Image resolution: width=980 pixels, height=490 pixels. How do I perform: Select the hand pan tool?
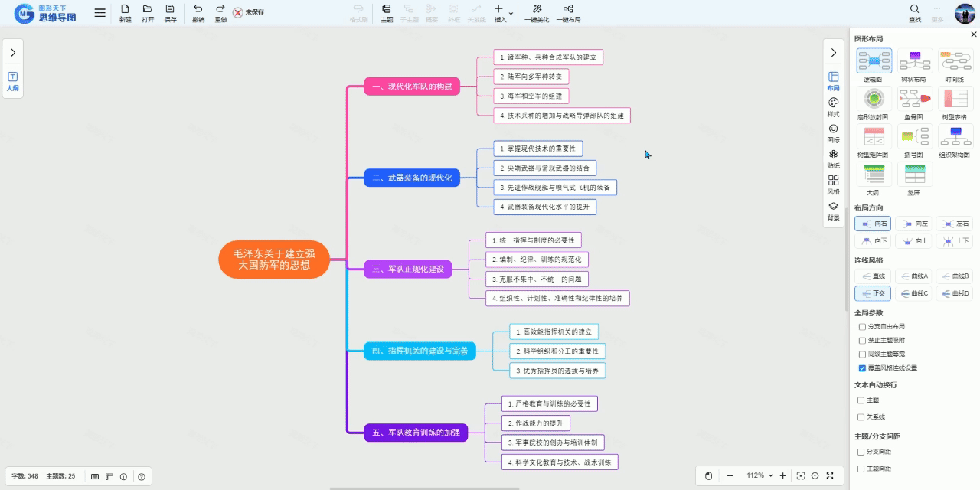(x=708, y=475)
